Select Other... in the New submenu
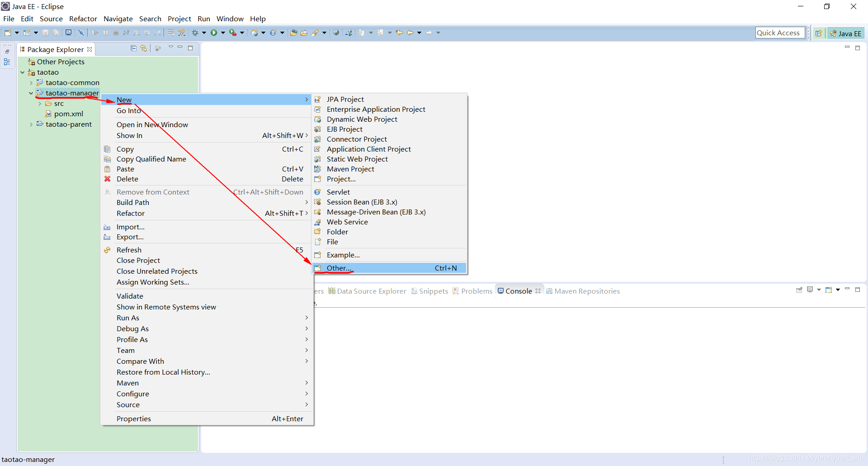Screen dimensions: 868x466 point(390,268)
